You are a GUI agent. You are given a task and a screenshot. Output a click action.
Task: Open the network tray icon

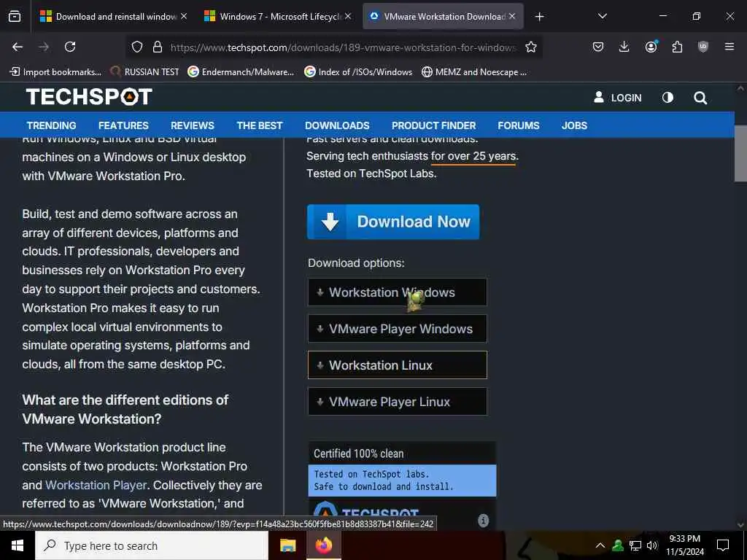[x=635, y=545]
